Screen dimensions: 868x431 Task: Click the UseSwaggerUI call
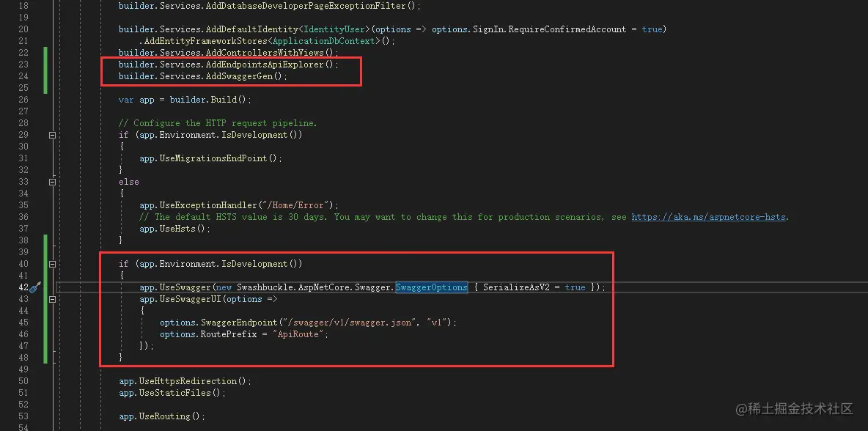point(190,299)
